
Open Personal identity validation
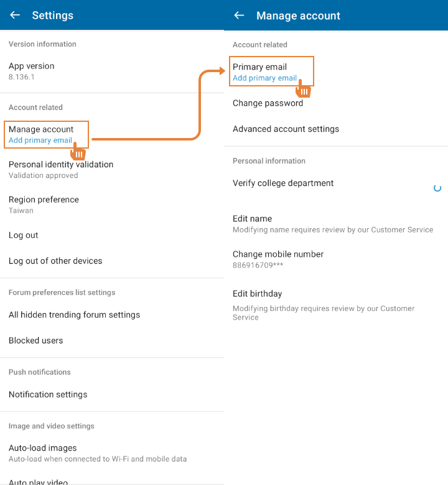(x=112, y=170)
